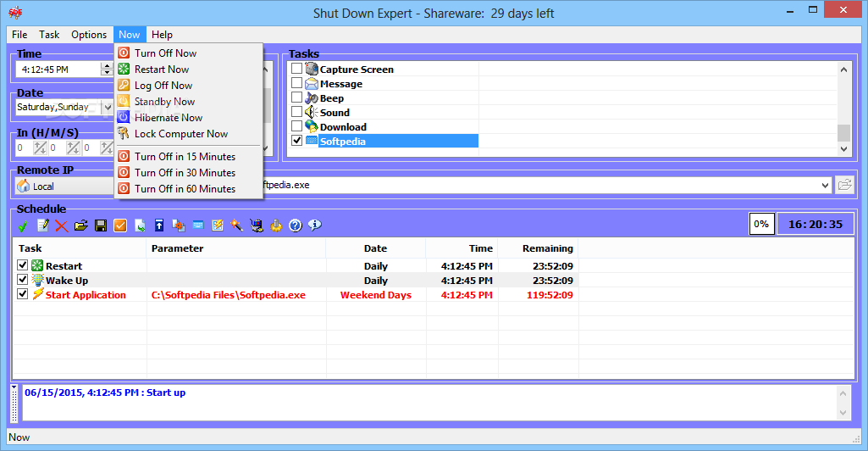The width and height of the screenshot is (868, 451).
Task: Select Restart Now menu entry
Action: point(188,70)
